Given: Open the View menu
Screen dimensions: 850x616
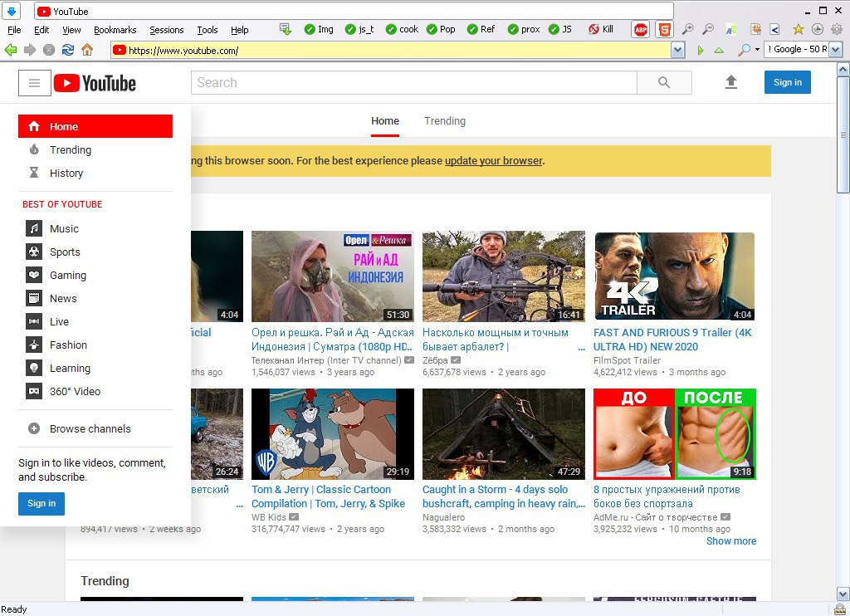Looking at the screenshot, I should [x=71, y=30].
